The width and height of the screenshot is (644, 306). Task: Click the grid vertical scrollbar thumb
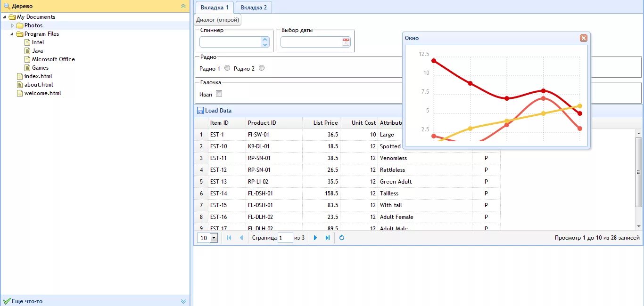pyautogui.click(x=638, y=172)
